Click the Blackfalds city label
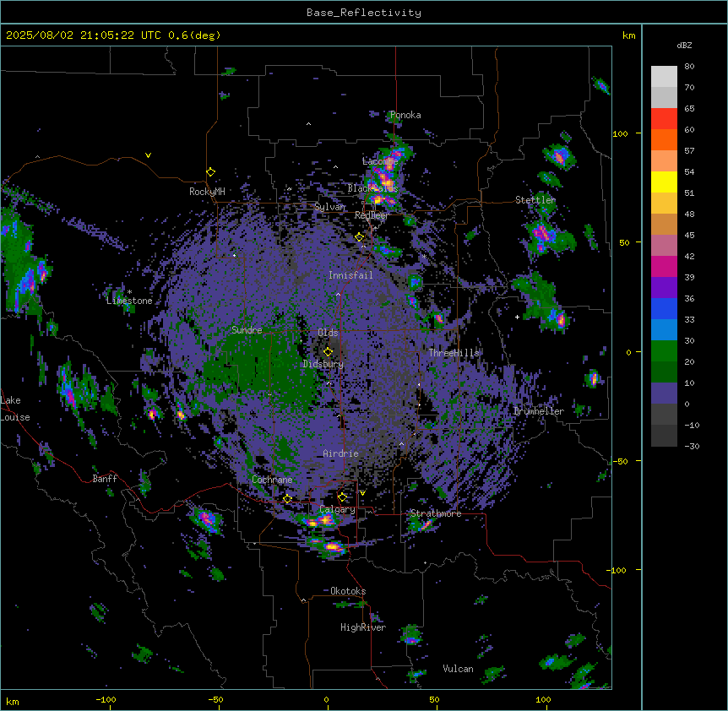 coord(372,188)
